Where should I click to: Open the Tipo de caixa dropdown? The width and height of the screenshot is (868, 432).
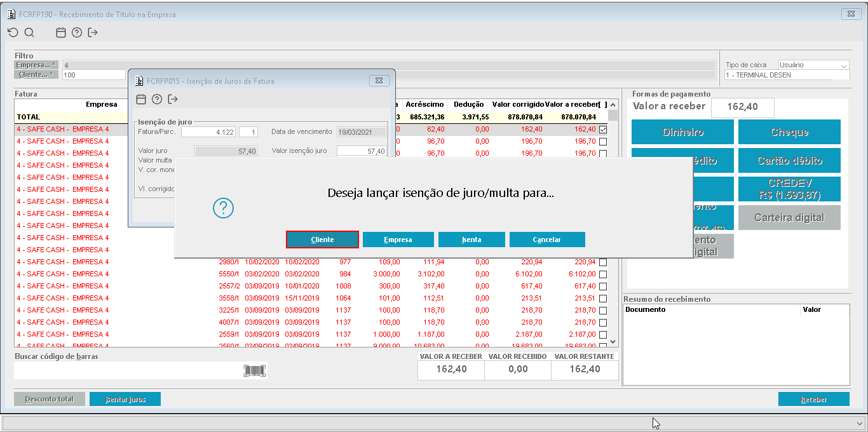coord(844,65)
